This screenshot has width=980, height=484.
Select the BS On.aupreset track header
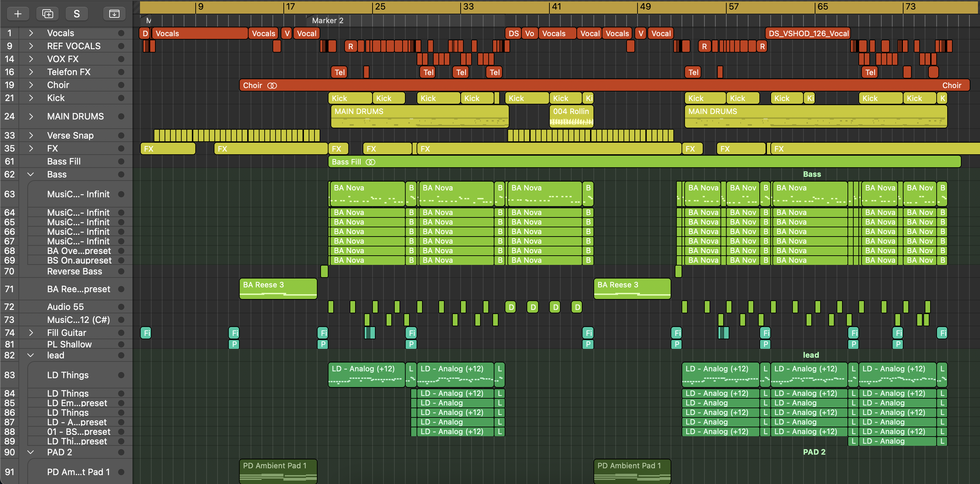(x=66, y=260)
